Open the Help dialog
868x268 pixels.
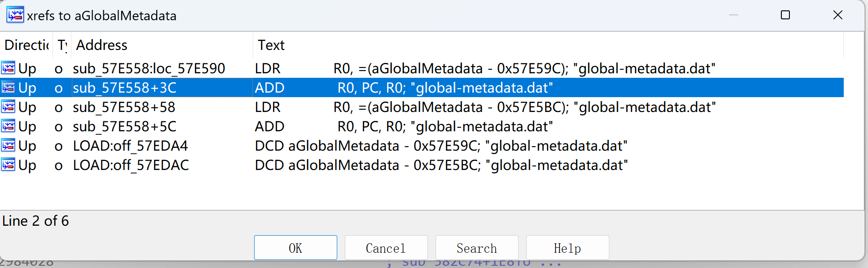567,248
